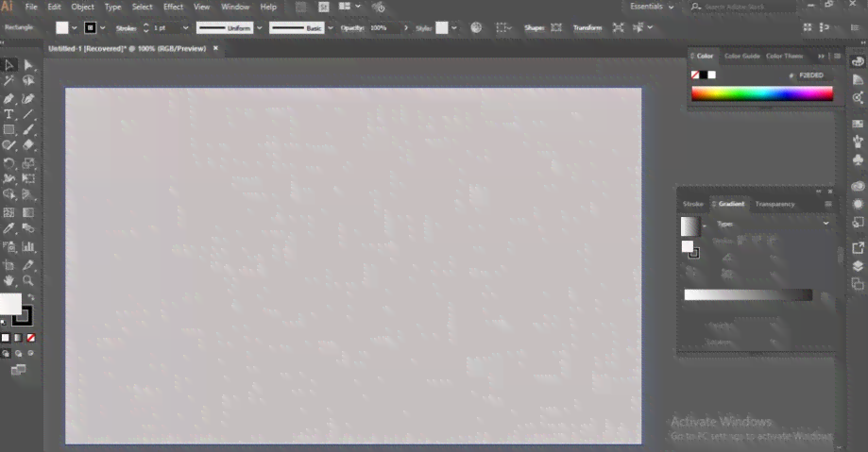
Task: Select the Curvature tool
Action: click(x=28, y=98)
